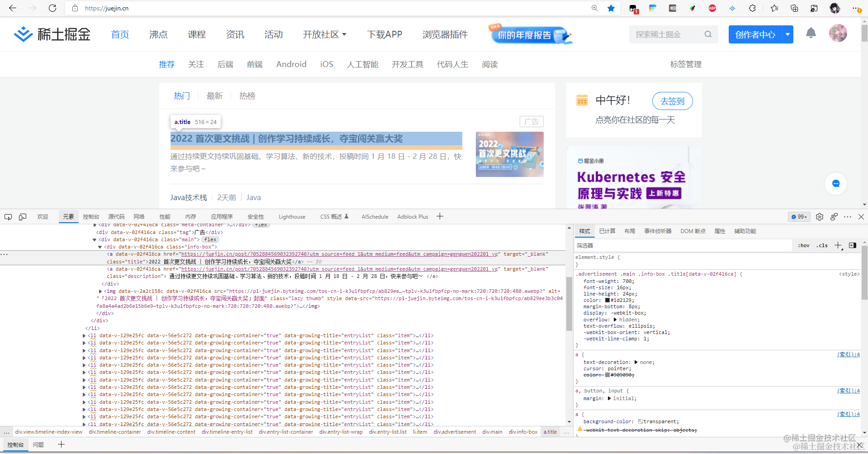Click the #909090 color swatch
Image resolution: width=868 pixels, height=454 pixels.
pyautogui.click(x=607, y=375)
